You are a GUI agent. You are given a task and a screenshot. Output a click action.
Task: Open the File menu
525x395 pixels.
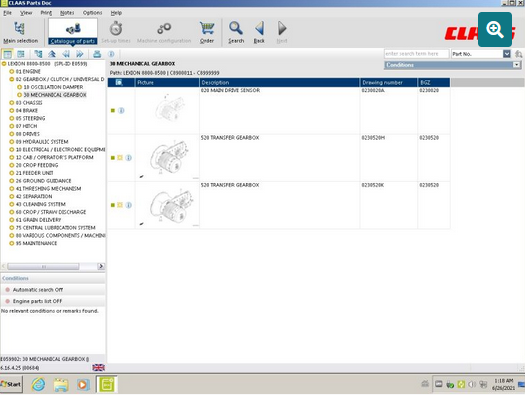7,13
